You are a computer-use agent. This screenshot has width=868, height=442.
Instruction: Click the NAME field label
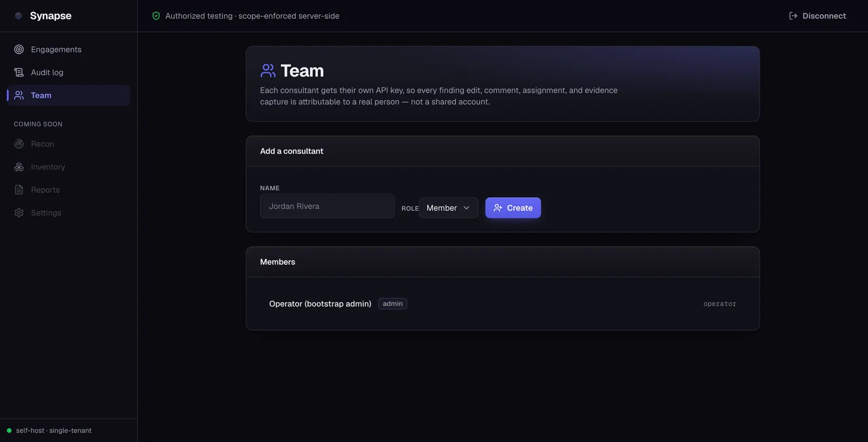pyautogui.click(x=270, y=188)
